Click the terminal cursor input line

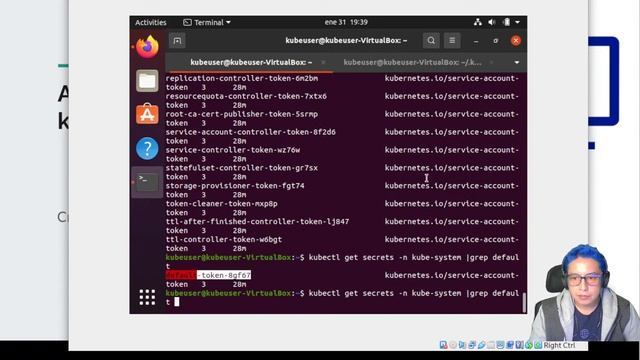coord(176,302)
